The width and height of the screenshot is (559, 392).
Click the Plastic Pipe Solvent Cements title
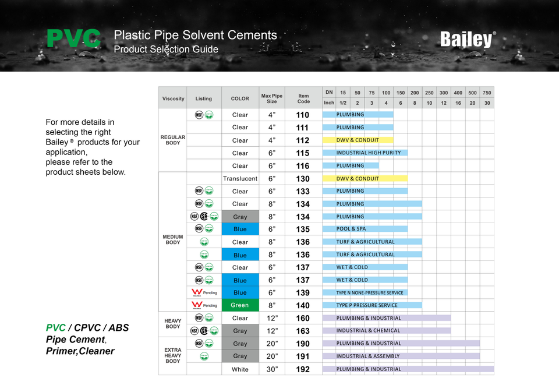point(196,35)
